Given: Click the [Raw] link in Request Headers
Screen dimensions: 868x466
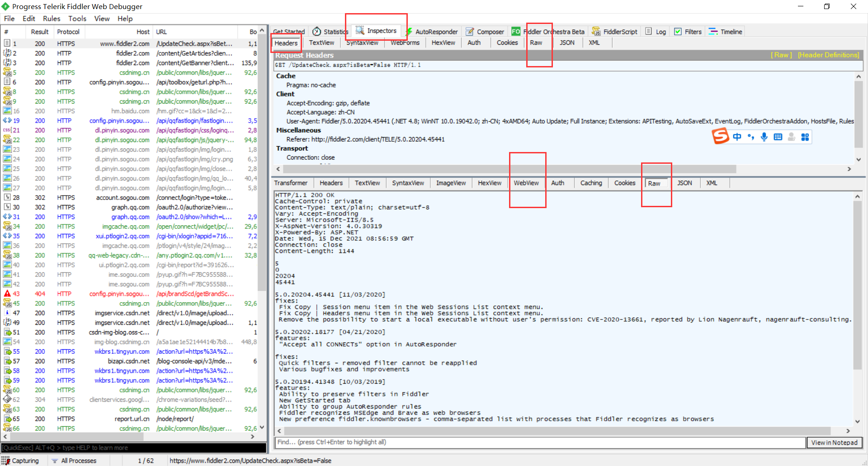Looking at the screenshot, I should pyautogui.click(x=781, y=55).
